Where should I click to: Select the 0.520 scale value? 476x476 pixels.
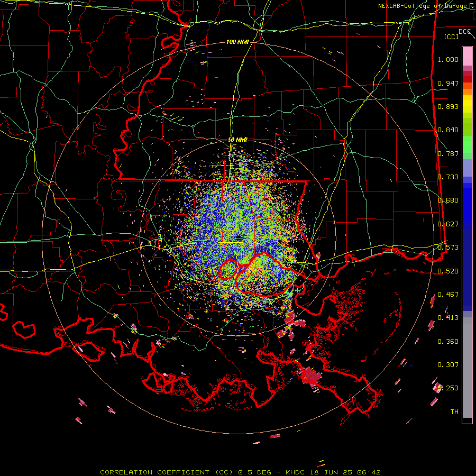coord(448,271)
